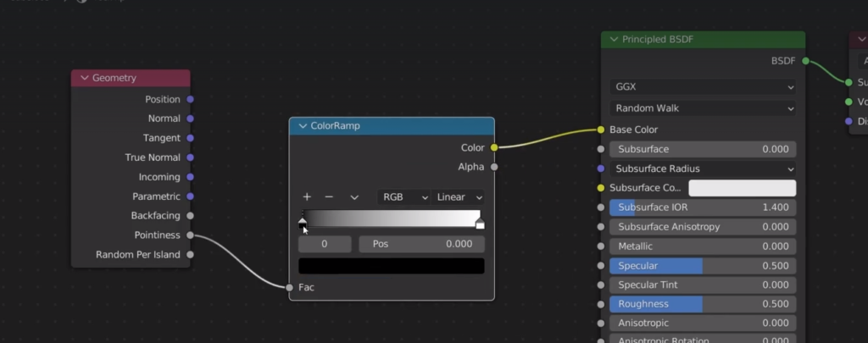Click the ColorRamp node title
Image resolution: width=868 pixels, height=343 pixels.
coord(336,126)
